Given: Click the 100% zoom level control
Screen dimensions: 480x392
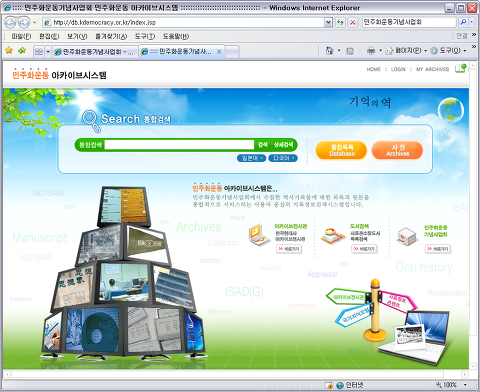Looking at the screenshot, I should pyautogui.click(x=452, y=385).
